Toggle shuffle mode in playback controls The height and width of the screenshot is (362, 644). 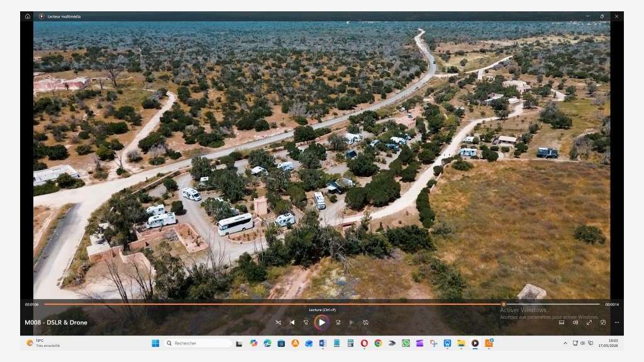click(278, 322)
